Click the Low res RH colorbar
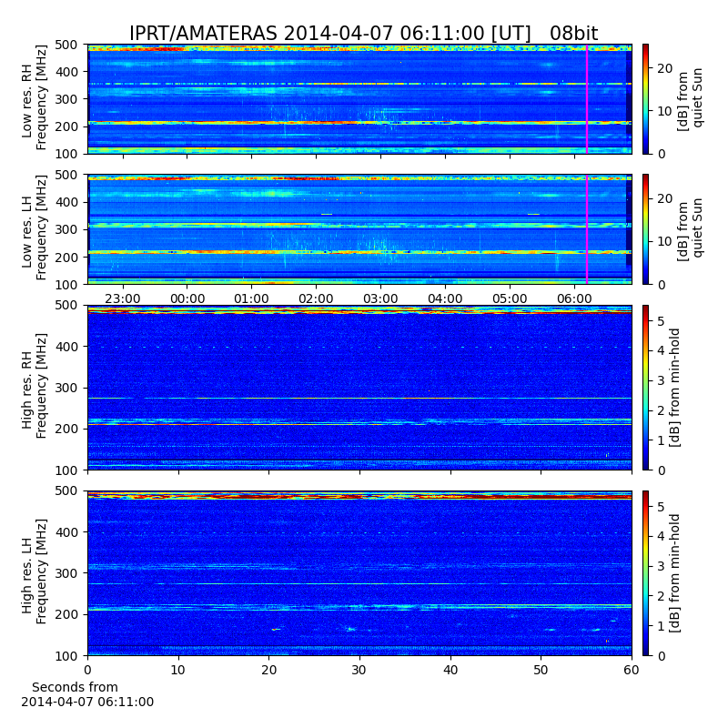The height and width of the screenshot is (728, 728). point(645,98)
